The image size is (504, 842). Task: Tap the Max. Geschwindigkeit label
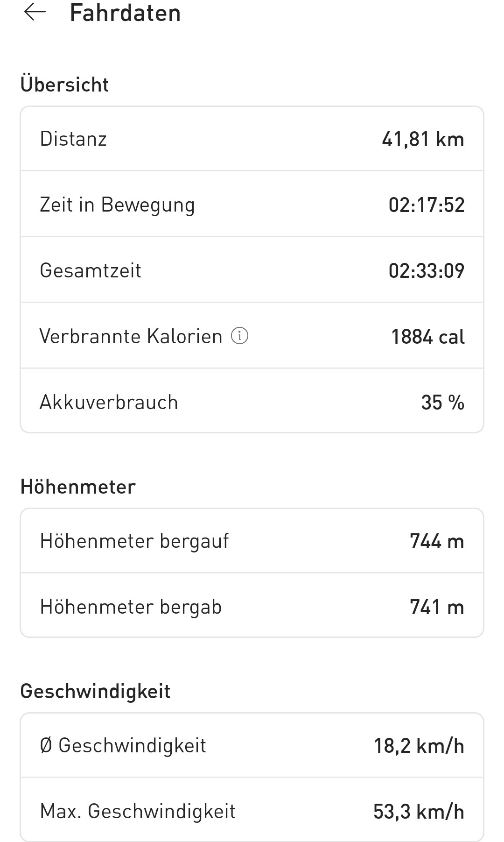point(138,812)
